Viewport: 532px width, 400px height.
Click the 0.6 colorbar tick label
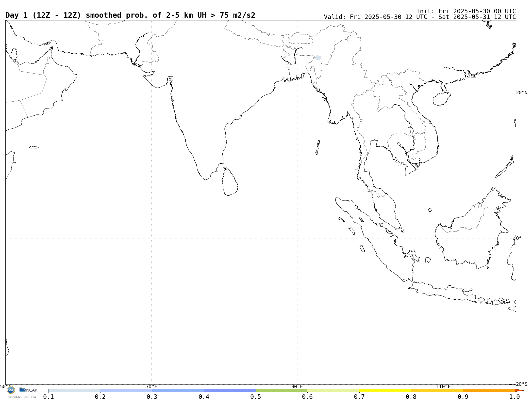tap(307, 397)
